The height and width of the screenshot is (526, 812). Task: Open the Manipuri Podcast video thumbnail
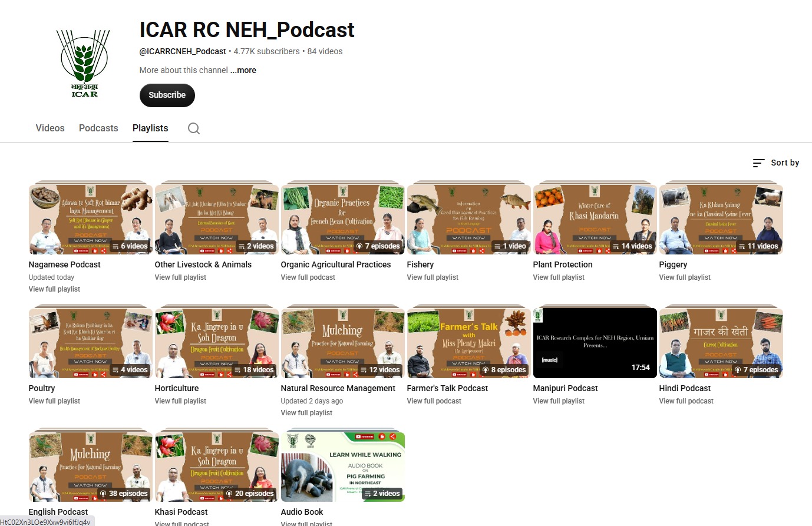pyautogui.click(x=595, y=343)
